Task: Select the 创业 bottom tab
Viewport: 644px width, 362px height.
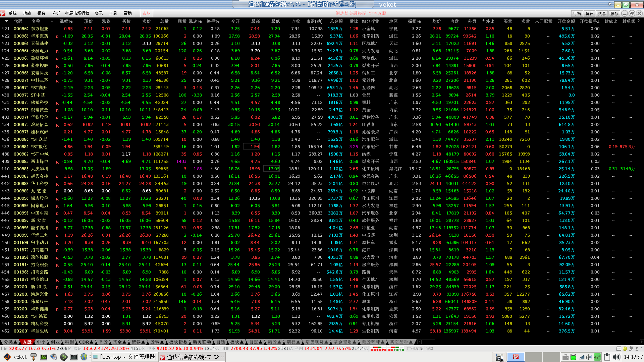Action: point(55,342)
